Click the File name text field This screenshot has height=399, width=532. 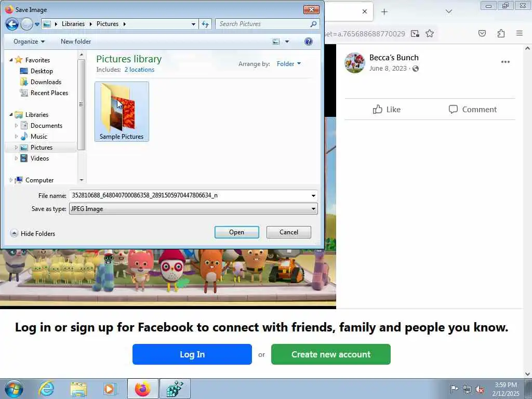pyautogui.click(x=189, y=195)
